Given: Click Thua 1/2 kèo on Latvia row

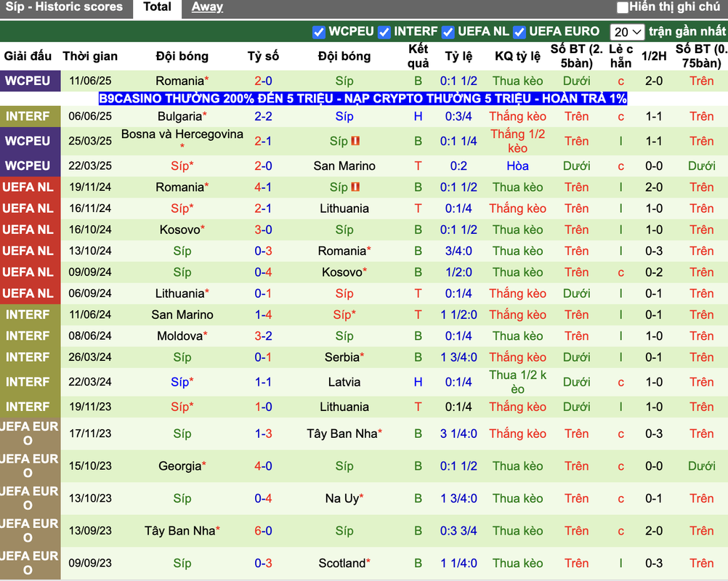Looking at the screenshot, I should pos(517,382).
